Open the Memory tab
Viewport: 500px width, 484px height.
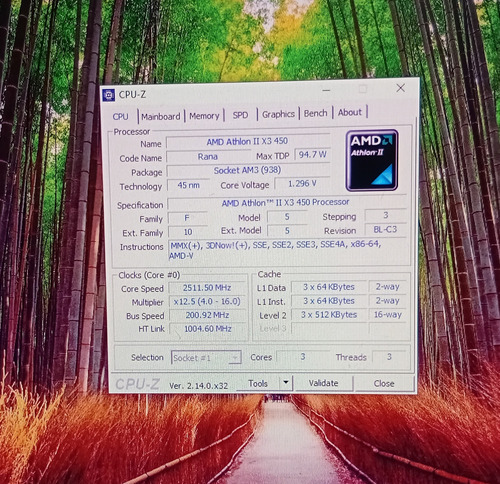[x=204, y=116]
